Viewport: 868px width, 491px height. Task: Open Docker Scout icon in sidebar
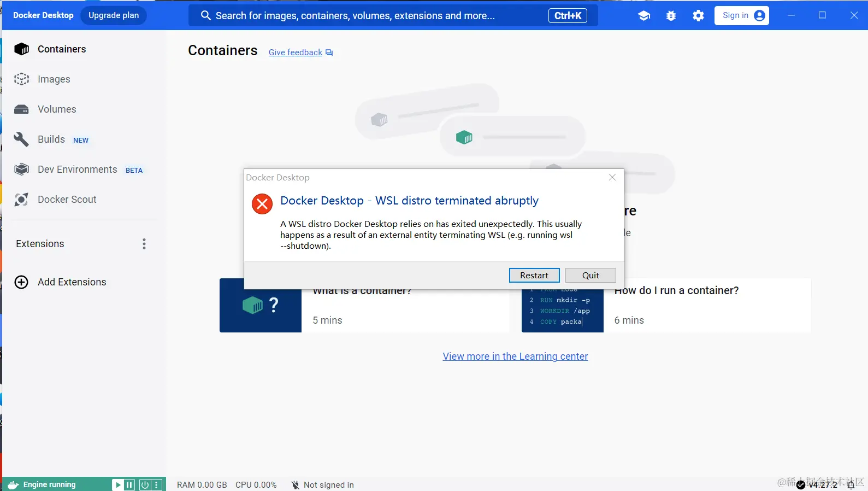(21, 200)
